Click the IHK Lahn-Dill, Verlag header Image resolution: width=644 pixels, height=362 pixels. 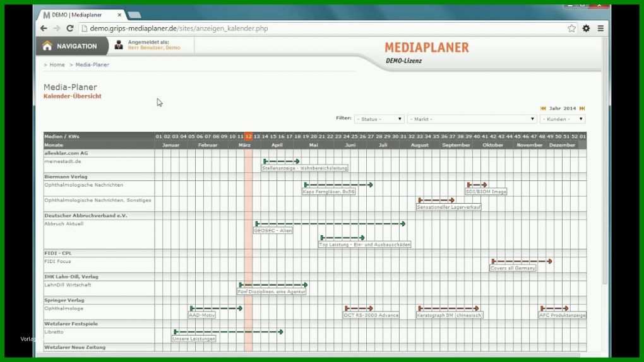[71, 277]
